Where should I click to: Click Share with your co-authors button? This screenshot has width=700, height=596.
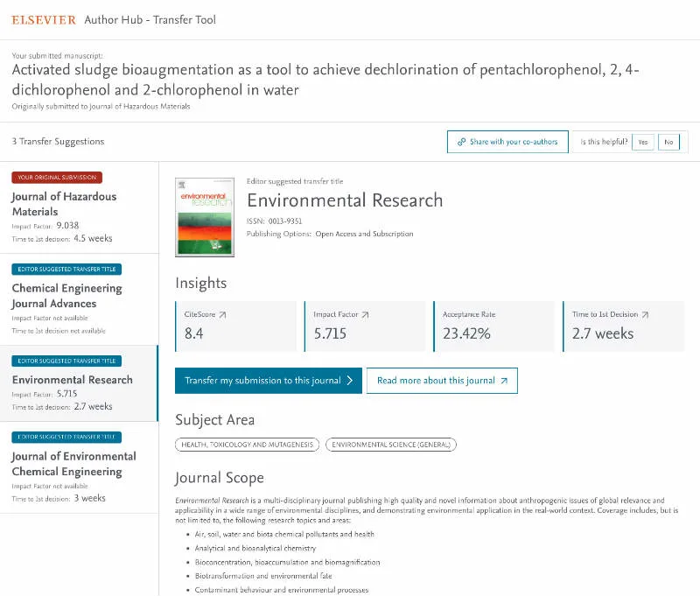507,142
